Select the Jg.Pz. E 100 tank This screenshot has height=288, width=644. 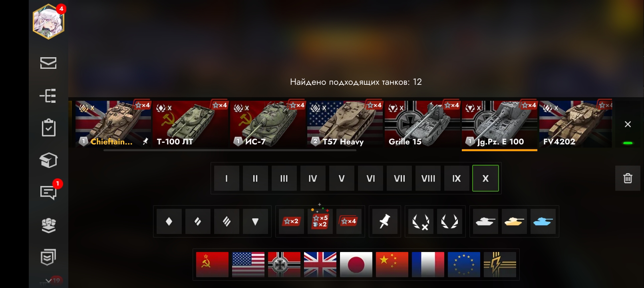(499, 125)
